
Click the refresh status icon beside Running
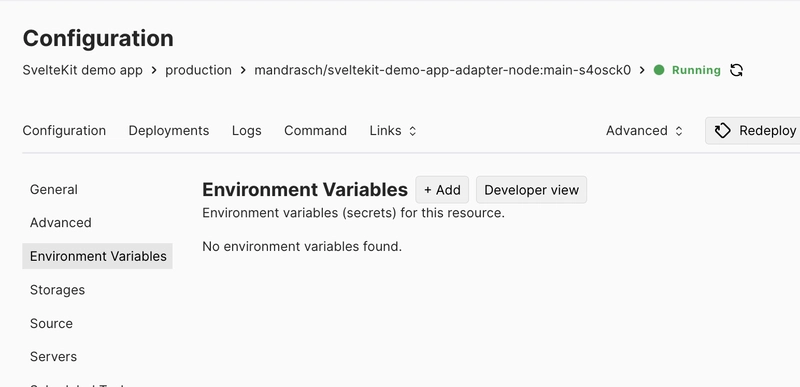[736, 70]
